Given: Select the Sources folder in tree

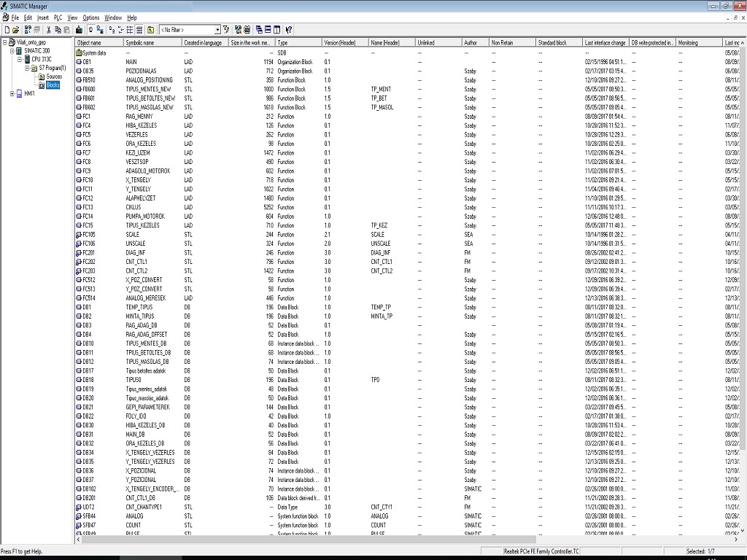Looking at the screenshot, I should point(50,76).
